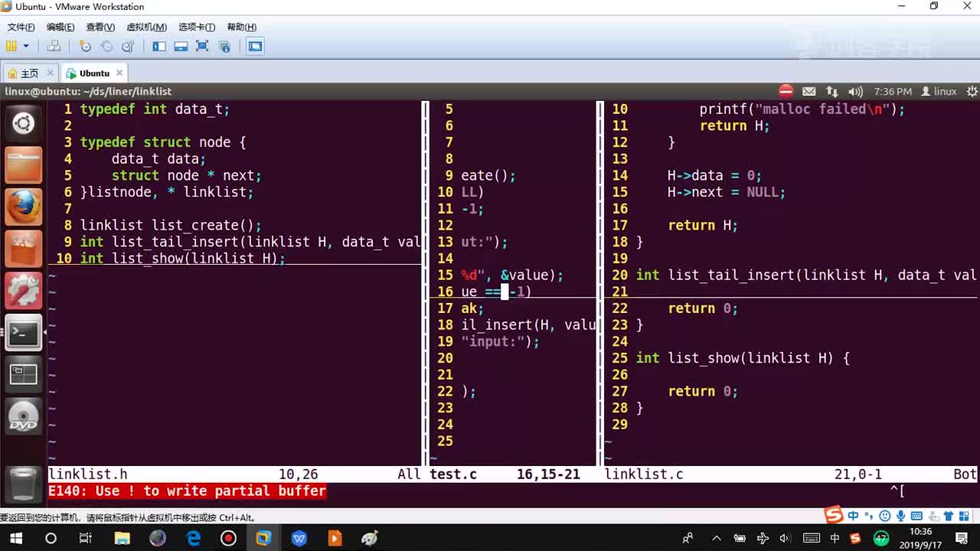Close the Ubuntu VM tab

pyautogui.click(x=119, y=73)
